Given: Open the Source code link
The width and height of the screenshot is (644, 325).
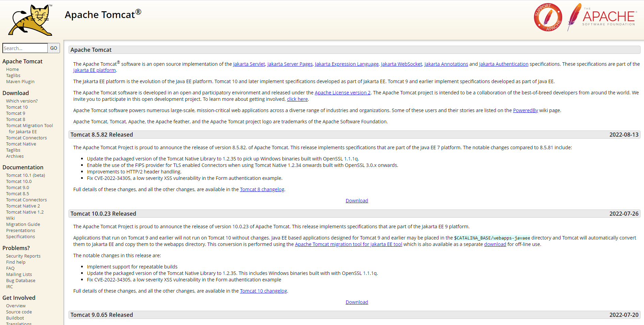Looking at the screenshot, I should (x=19, y=312).
